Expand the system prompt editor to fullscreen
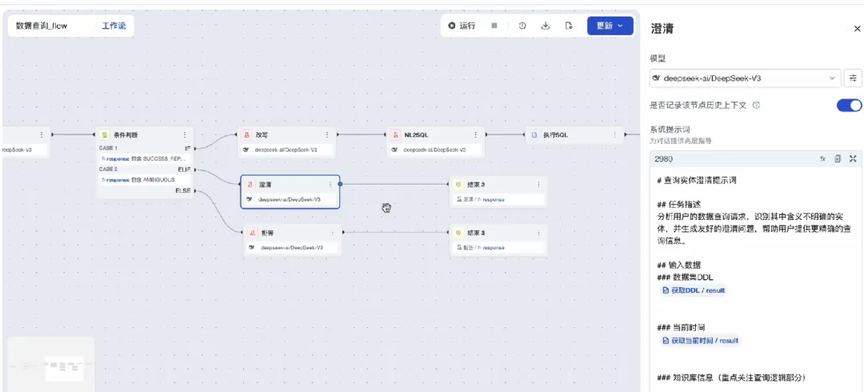Viewport: 864px width, 392px height. (x=853, y=159)
